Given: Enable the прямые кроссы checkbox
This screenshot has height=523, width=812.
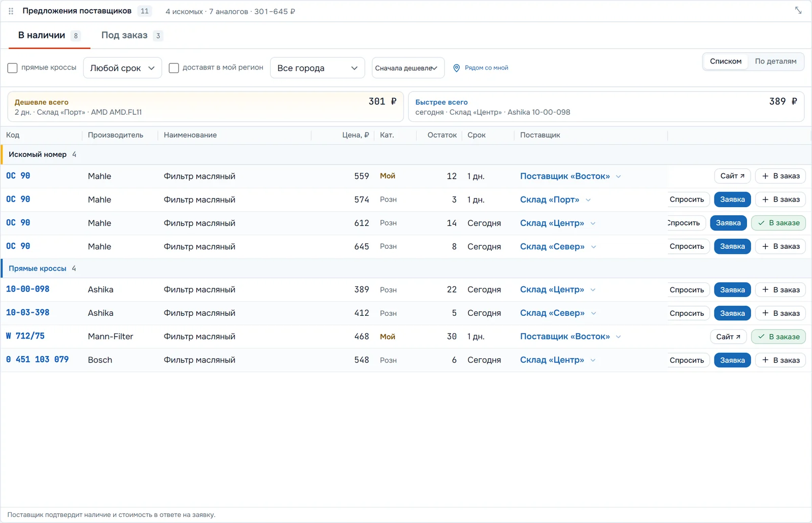Looking at the screenshot, I should pyautogui.click(x=13, y=68).
